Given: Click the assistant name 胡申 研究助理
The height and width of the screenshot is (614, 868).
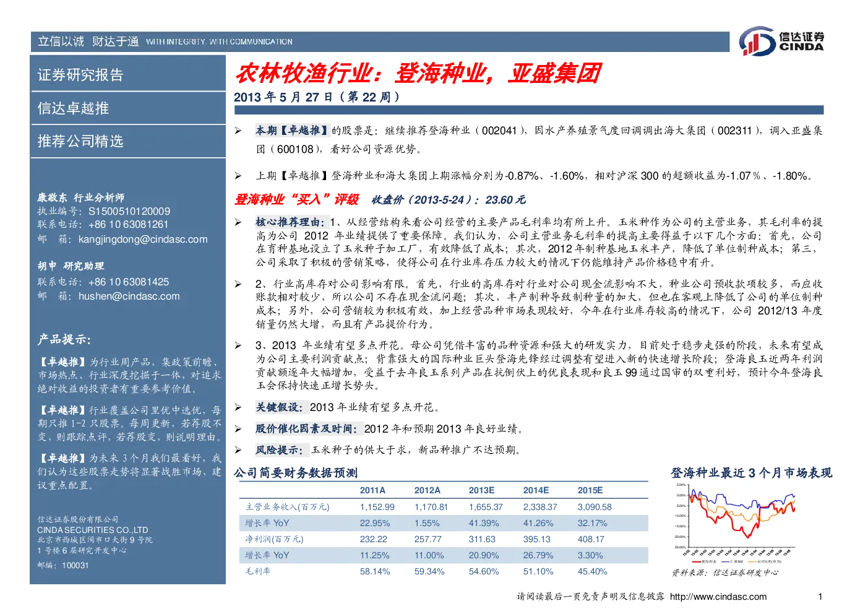Looking at the screenshot, I should tap(71, 266).
